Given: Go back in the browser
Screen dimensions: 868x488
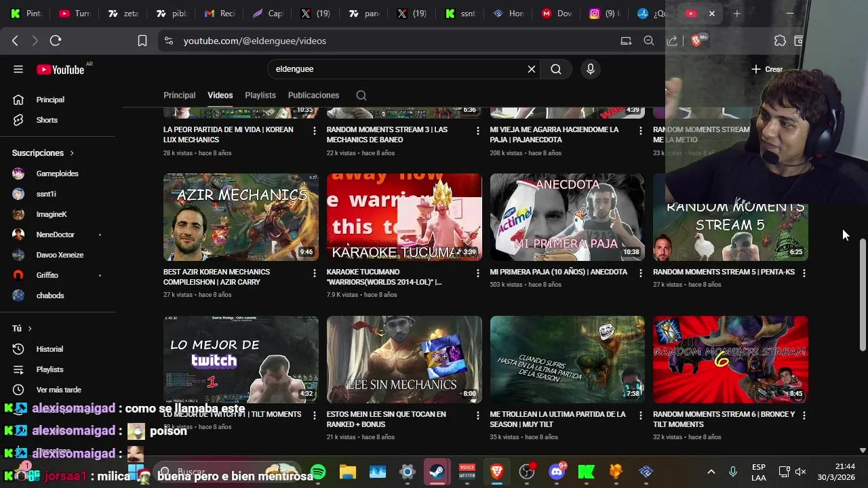Looking at the screenshot, I should [x=15, y=41].
